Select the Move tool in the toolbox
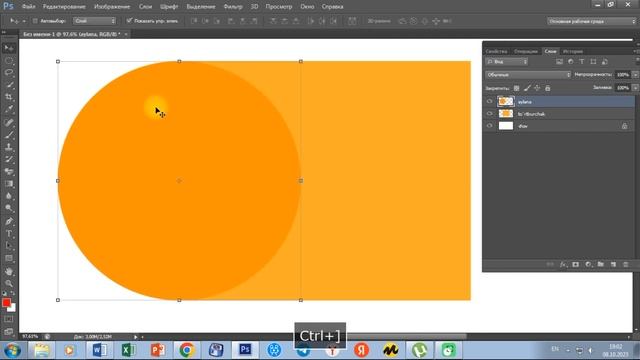The width and height of the screenshot is (640, 360). [x=9, y=48]
